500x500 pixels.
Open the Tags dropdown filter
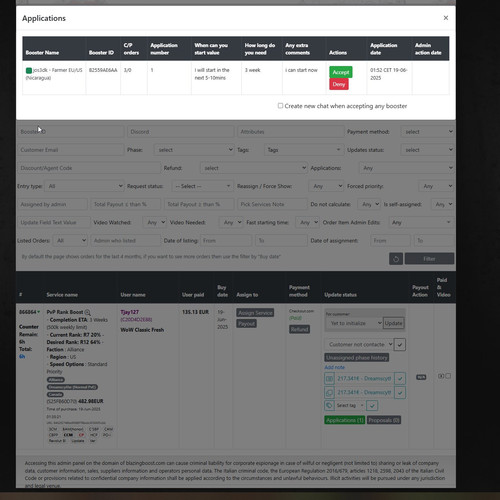pos(303,150)
